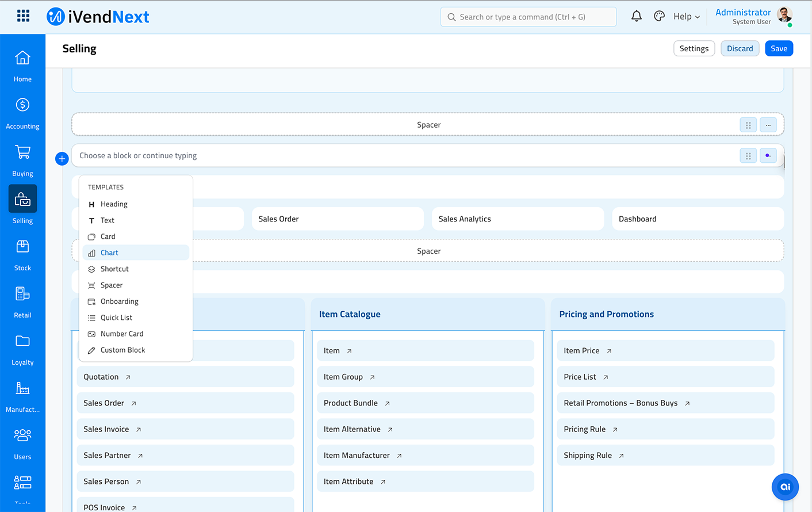Click drag handle on the new block row
This screenshot has width=812, height=512.
(748, 155)
